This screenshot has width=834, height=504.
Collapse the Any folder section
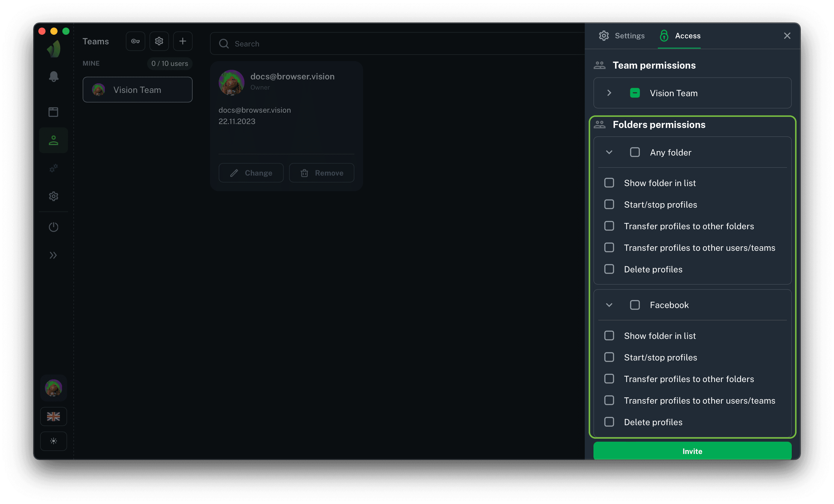(609, 152)
